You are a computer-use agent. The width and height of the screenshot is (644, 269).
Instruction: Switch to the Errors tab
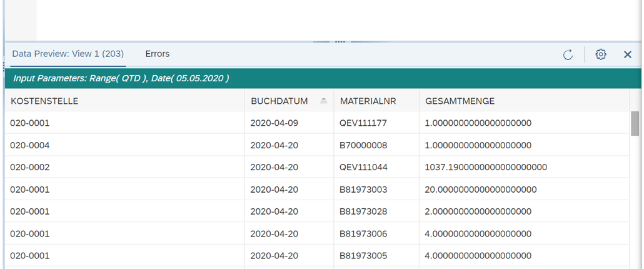pos(157,54)
